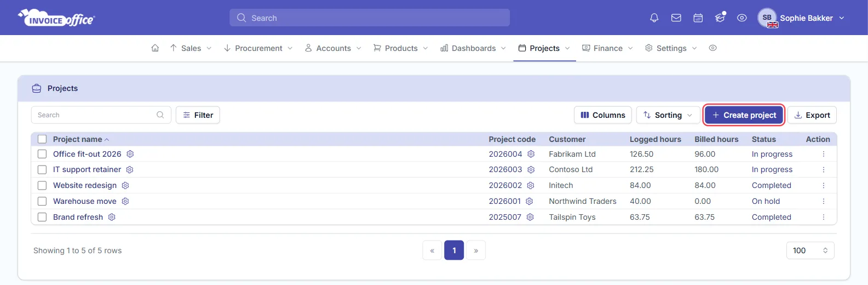This screenshot has width=868, height=285.
Task: Click the InvoiceOffice logo
Action: tap(56, 18)
